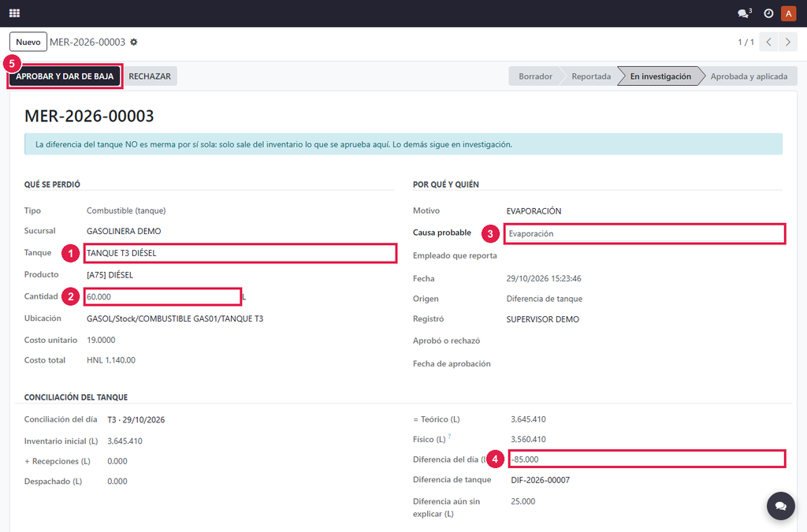
Task: Open the Diferencia de tanque DIF-2026-00007 link
Action: pos(541,480)
